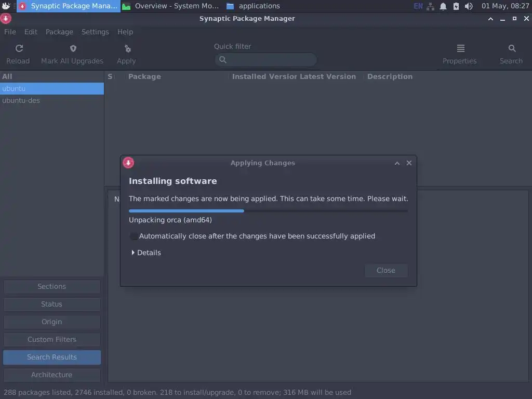
Task: Click the battery power tray icon
Action: [x=456, y=6]
